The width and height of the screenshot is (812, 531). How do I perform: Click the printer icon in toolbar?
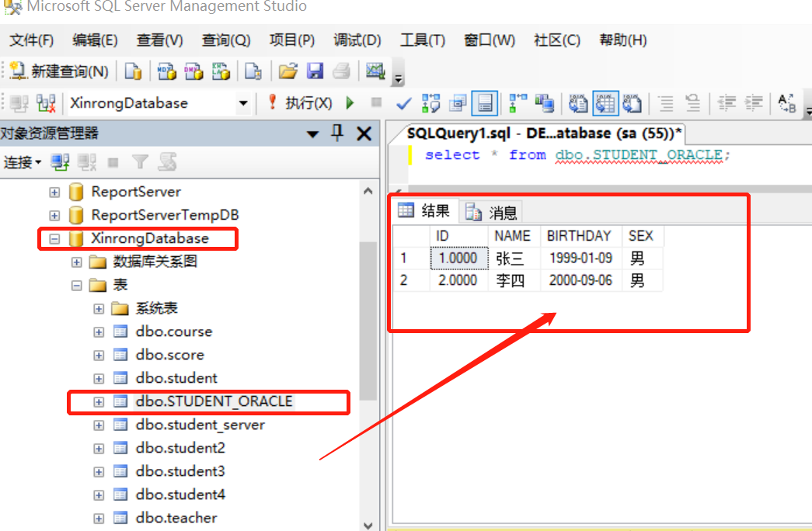tap(342, 71)
